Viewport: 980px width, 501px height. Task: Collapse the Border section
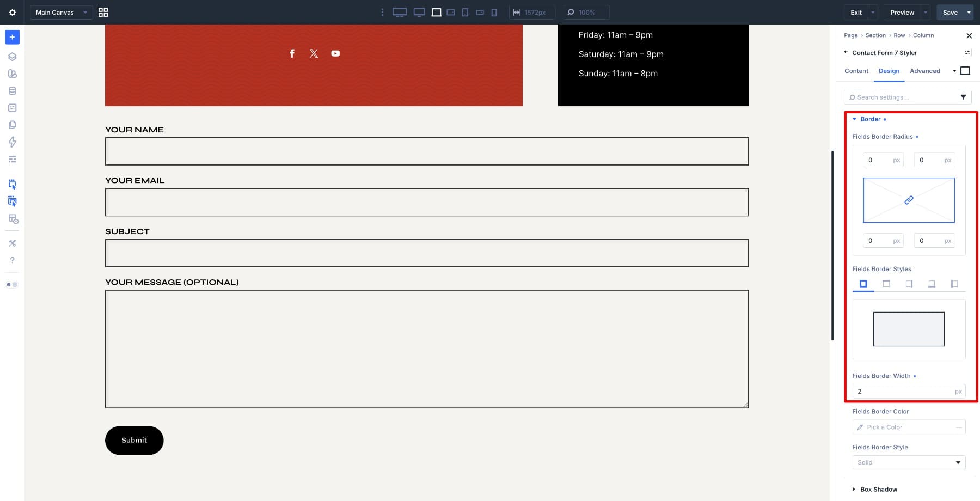869,119
